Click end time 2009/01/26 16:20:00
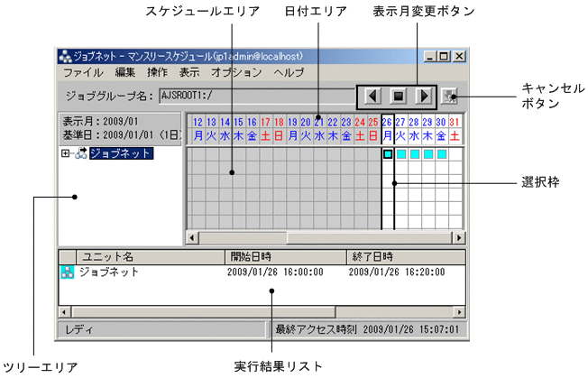The width and height of the screenshot is (588, 378). point(397,272)
